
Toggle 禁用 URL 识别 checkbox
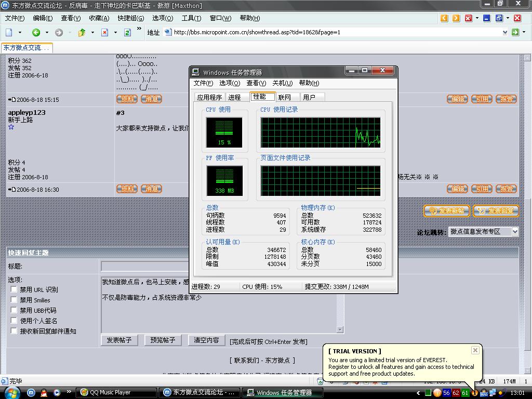pyautogui.click(x=14, y=289)
